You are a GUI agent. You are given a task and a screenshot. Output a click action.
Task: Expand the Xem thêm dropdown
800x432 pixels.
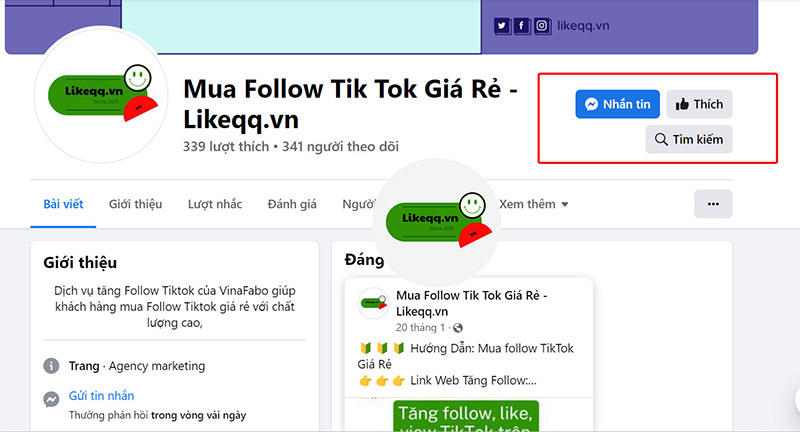[x=534, y=204]
